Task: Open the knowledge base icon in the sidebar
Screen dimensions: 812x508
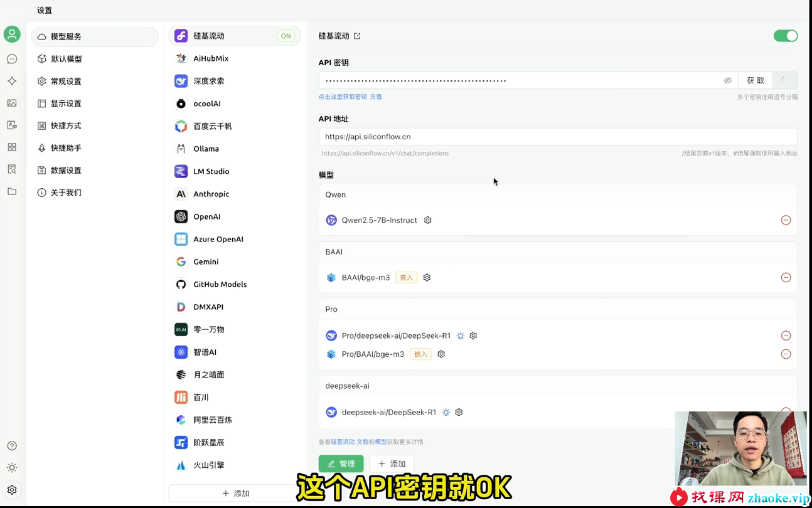Action: [x=12, y=169]
